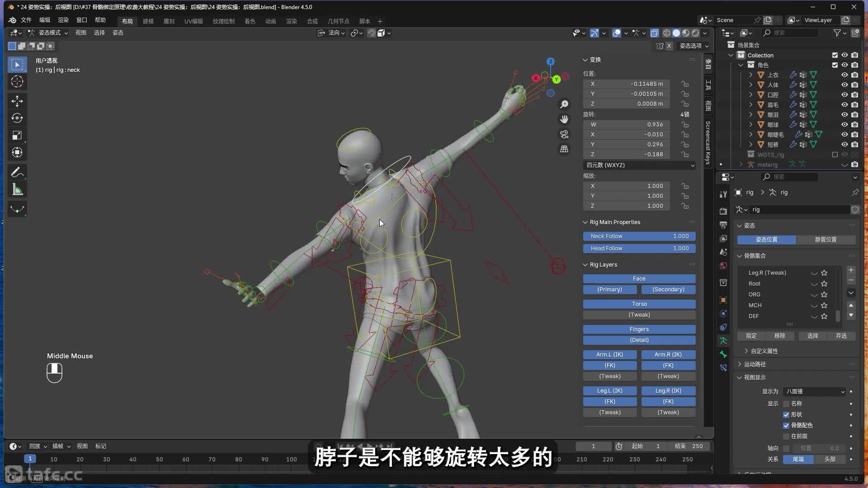Switch to the 雕刻 workspace tab
868x488 pixels.
coord(169,21)
